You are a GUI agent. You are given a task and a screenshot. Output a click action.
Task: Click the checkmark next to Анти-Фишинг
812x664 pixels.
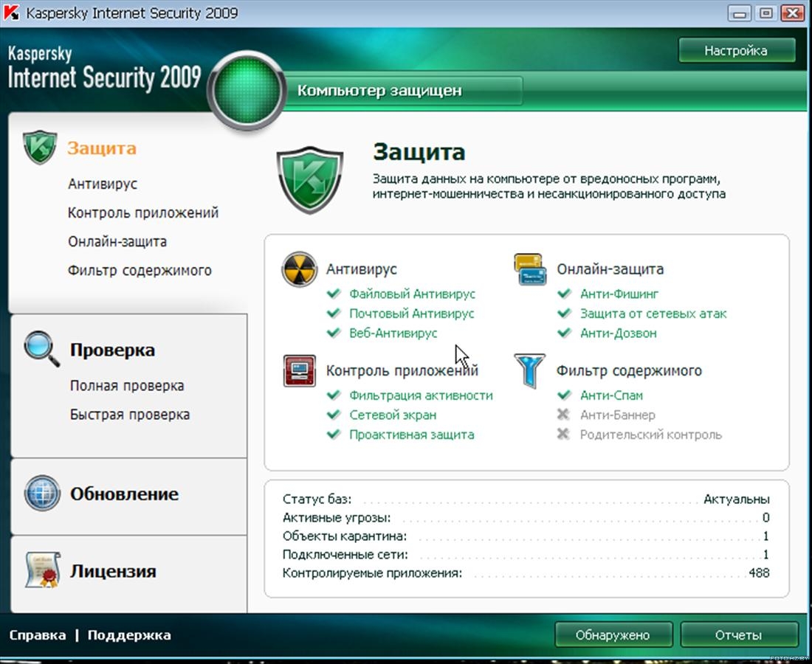[564, 294]
